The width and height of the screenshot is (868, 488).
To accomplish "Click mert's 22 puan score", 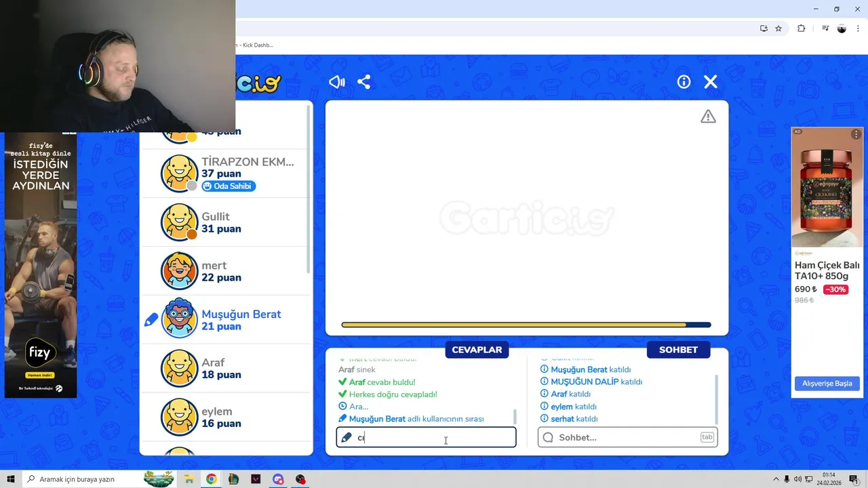I will click(221, 277).
